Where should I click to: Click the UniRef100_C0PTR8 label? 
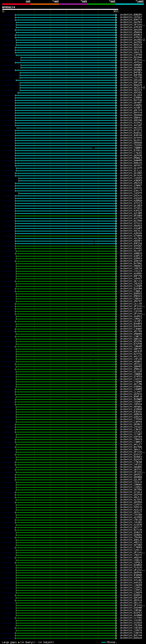[131, 55]
